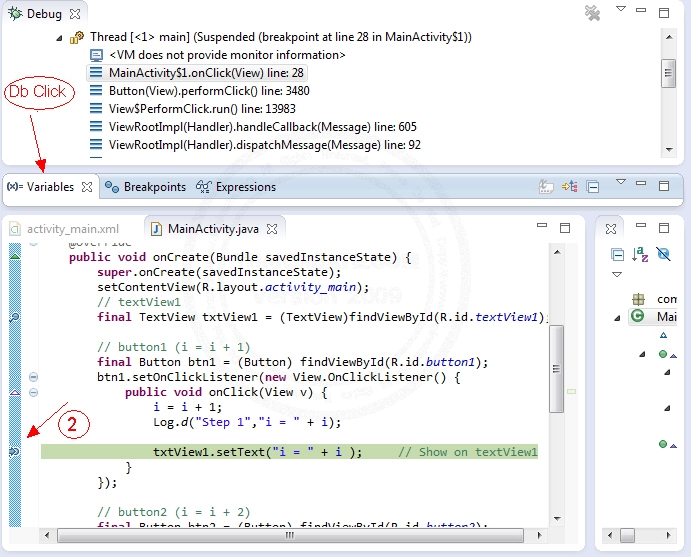This screenshot has height=557, width=691.
Task: Click the override marker beside onCreate line
Action: click(15, 256)
